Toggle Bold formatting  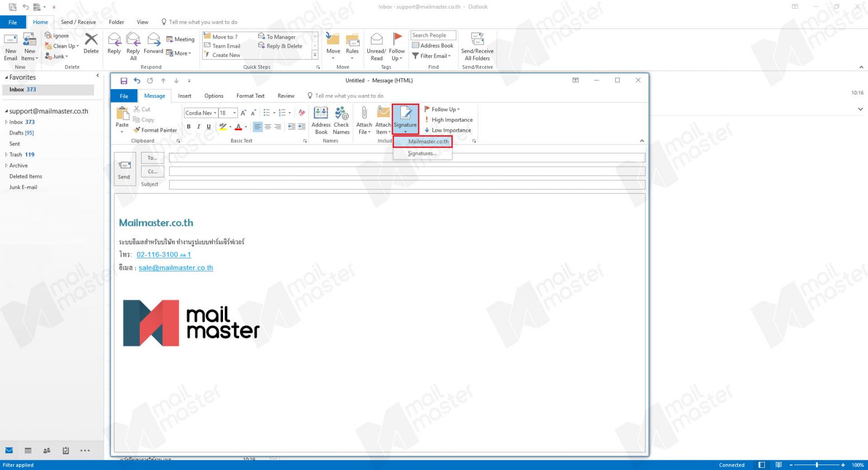[x=188, y=126]
